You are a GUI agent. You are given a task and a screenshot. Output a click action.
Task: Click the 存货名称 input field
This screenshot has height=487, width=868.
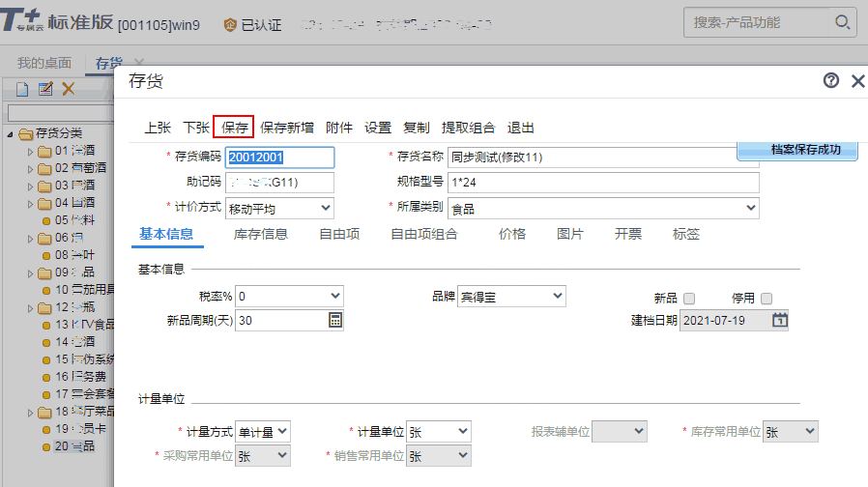[602, 157]
